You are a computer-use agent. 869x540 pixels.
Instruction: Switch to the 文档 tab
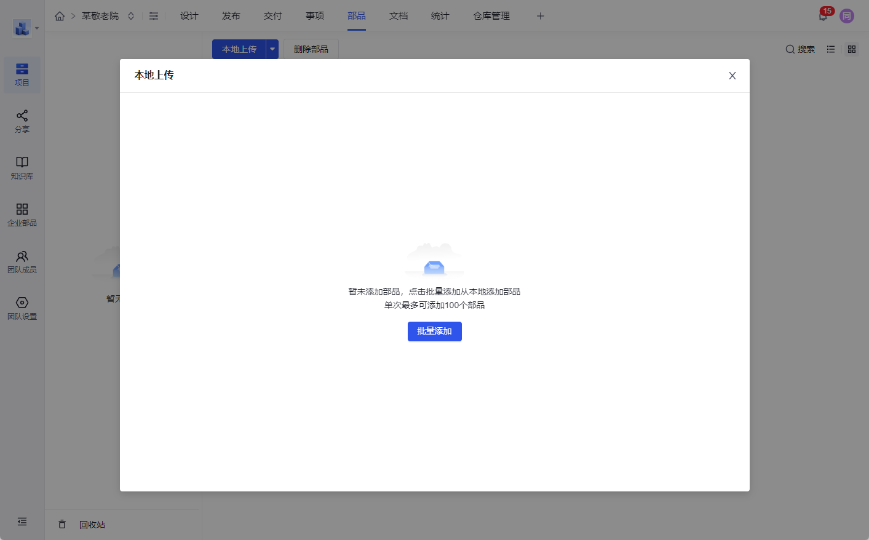click(x=398, y=16)
